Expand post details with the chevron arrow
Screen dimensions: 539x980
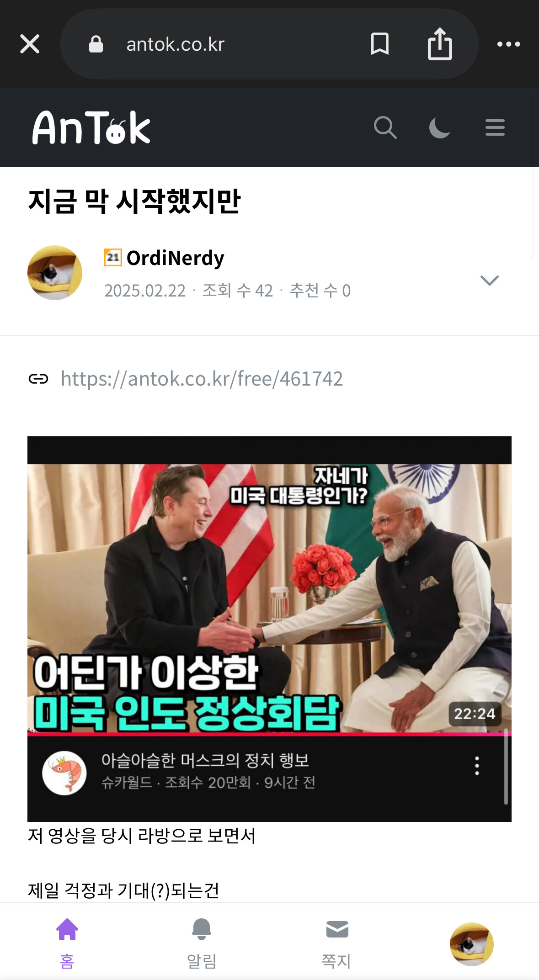[x=489, y=281]
